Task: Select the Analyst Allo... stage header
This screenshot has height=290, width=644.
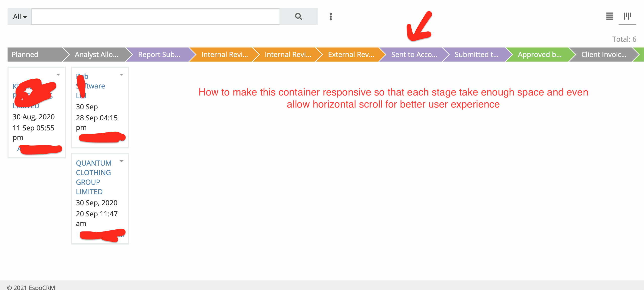Action: (x=96, y=55)
